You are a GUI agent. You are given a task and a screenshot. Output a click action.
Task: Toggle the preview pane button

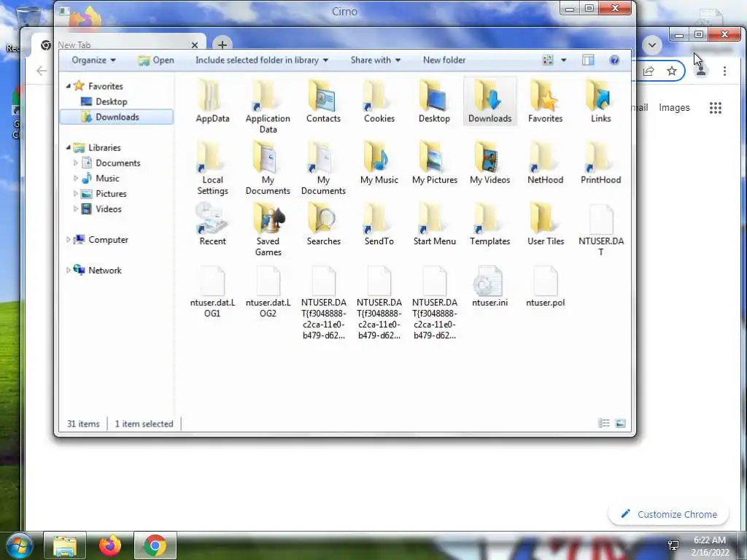click(588, 60)
